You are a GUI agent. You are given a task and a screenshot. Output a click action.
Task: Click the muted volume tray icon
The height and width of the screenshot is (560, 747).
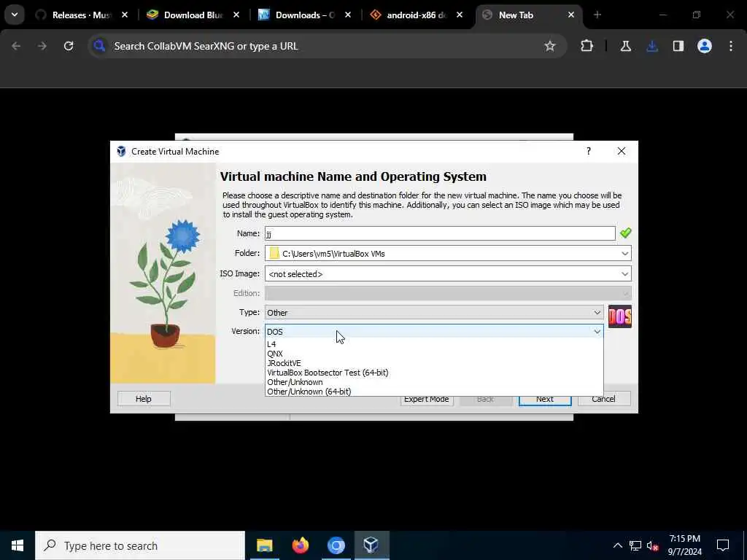(653, 545)
